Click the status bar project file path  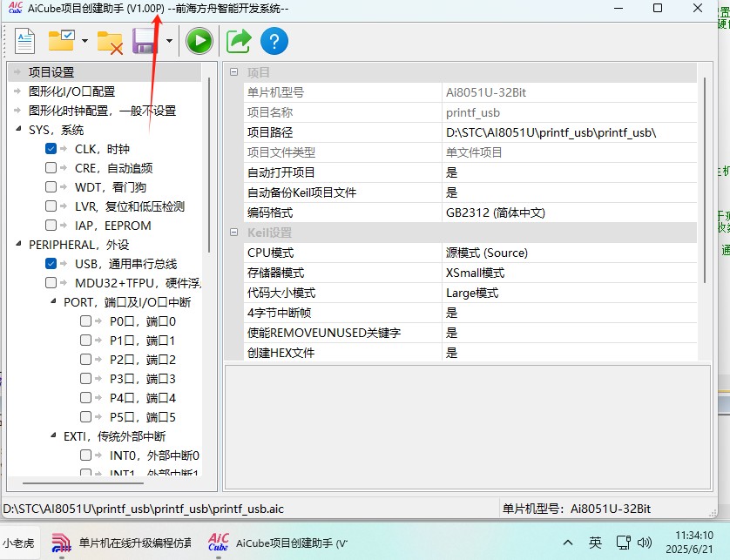(x=144, y=509)
